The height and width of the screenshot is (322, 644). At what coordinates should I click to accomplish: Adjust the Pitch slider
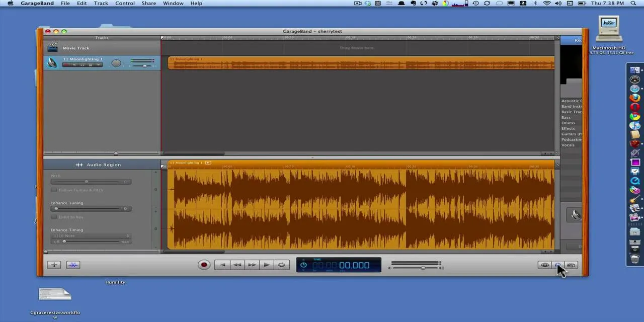pyautogui.click(x=91, y=182)
